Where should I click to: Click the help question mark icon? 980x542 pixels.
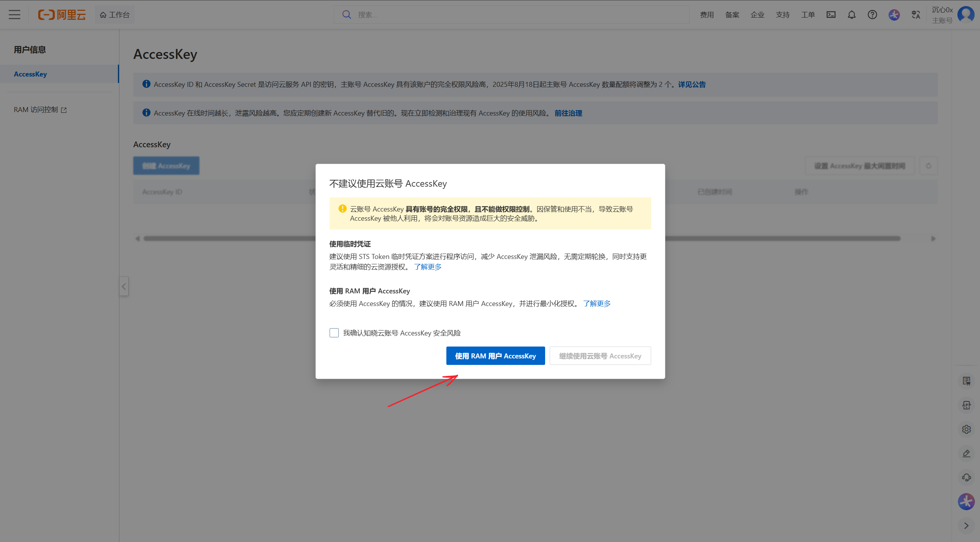(x=872, y=15)
